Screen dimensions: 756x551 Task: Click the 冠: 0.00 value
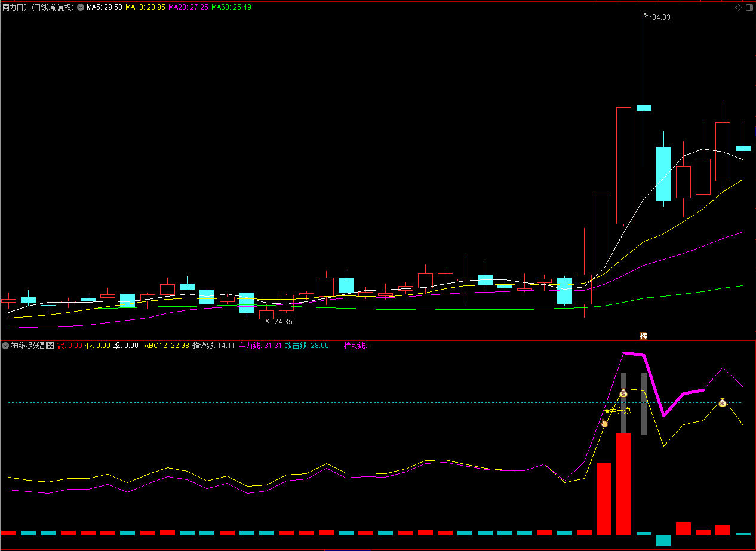tap(70, 346)
